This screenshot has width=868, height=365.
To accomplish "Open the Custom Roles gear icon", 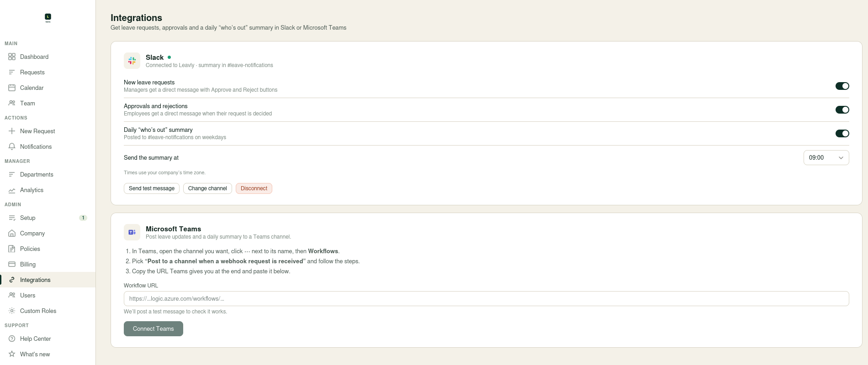I will tap(12, 311).
